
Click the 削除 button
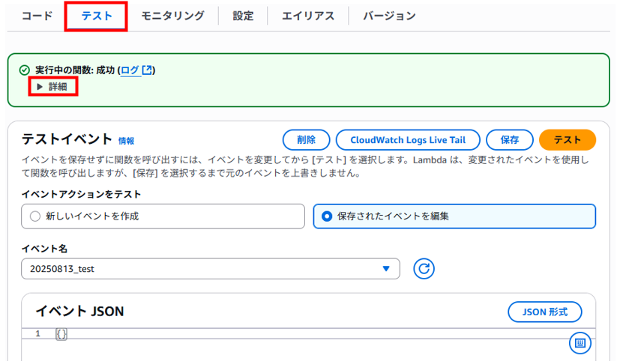[306, 140]
